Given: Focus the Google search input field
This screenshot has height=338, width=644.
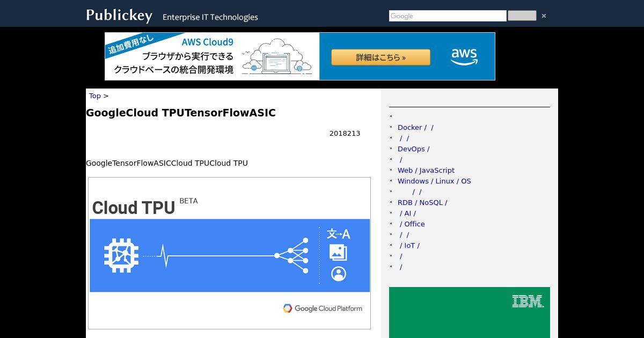Looking at the screenshot, I should pos(448,16).
